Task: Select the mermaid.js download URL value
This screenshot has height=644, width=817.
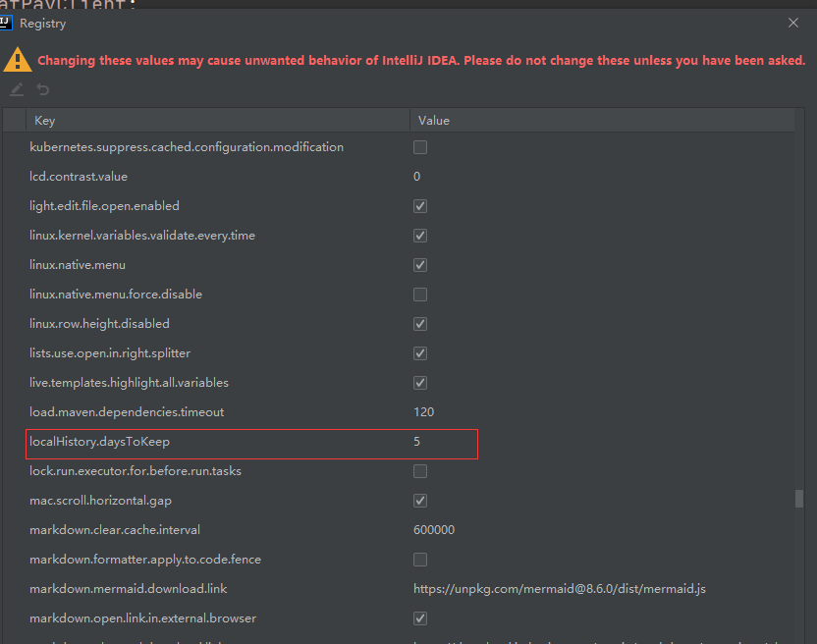Action: coord(560,589)
